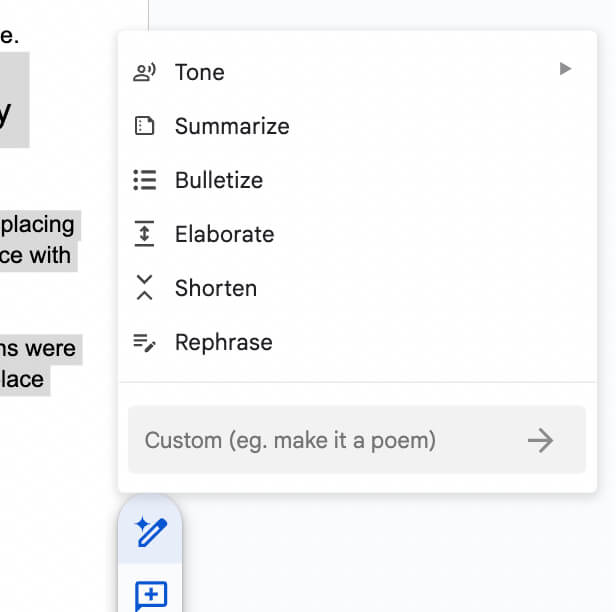Select Tone from the menu

(200, 72)
